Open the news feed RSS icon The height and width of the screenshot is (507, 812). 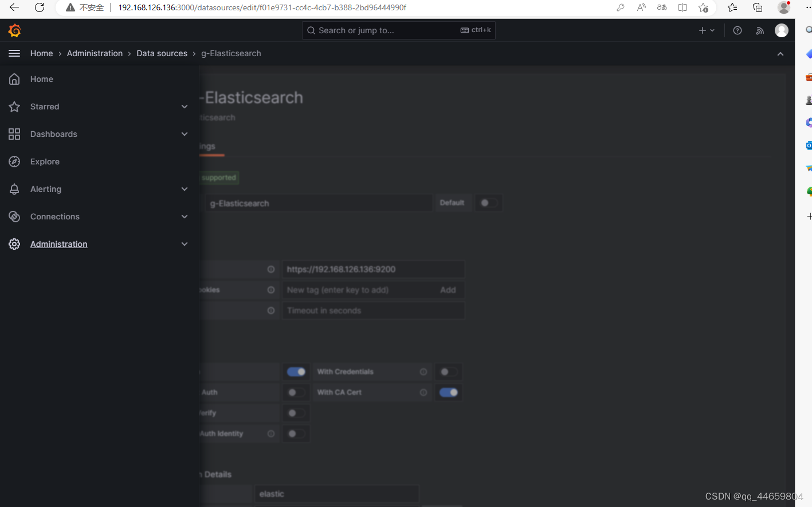(x=760, y=30)
